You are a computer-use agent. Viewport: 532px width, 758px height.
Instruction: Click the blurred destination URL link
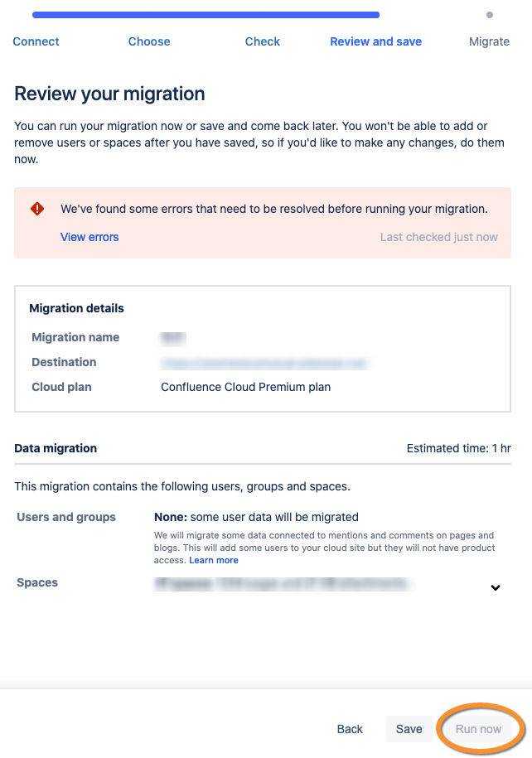[x=264, y=363]
